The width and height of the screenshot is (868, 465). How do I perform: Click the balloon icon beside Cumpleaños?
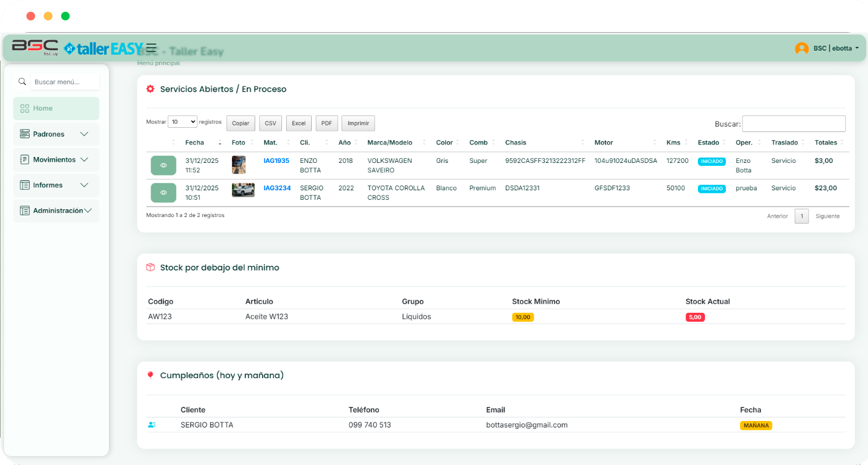151,375
